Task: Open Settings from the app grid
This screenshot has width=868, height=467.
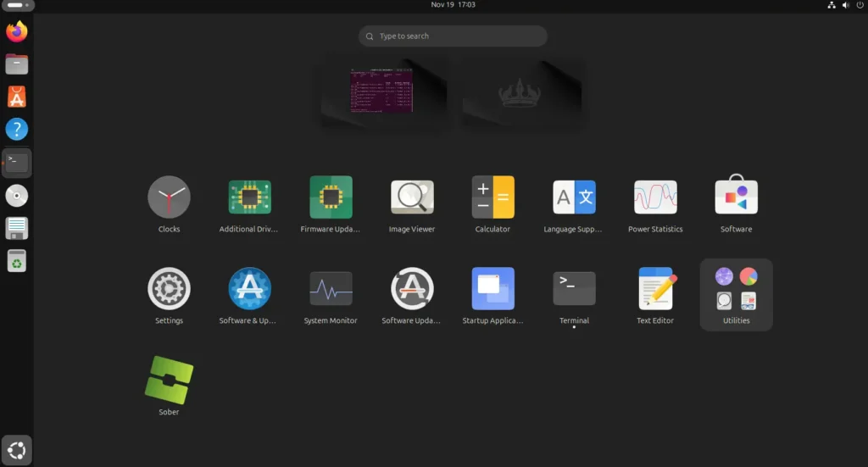Action: pos(169,289)
